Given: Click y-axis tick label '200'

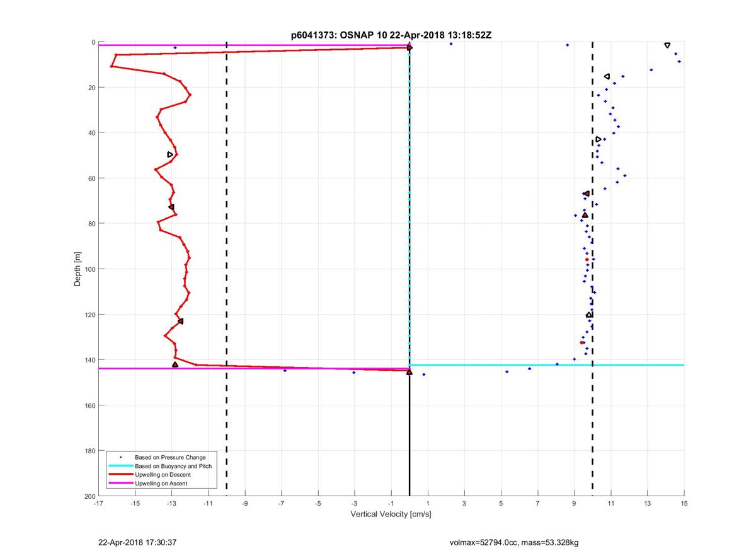Looking at the screenshot, I should point(90,496).
